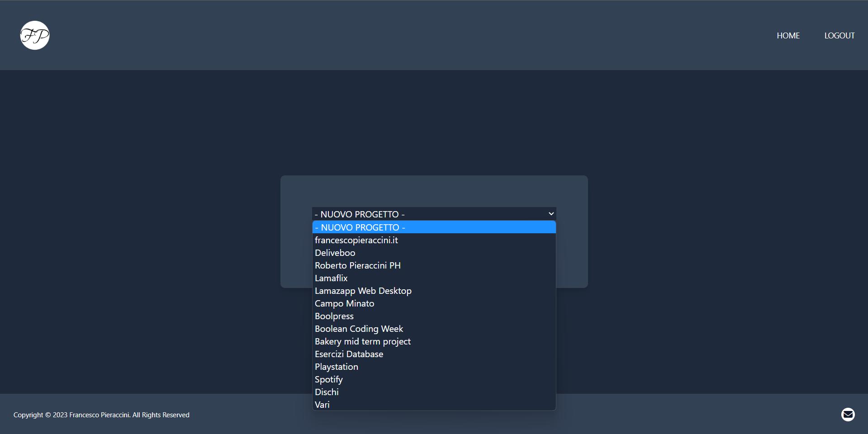This screenshot has width=868, height=434.
Task: Choose Lamazapp Web Desktop option
Action: click(x=434, y=291)
